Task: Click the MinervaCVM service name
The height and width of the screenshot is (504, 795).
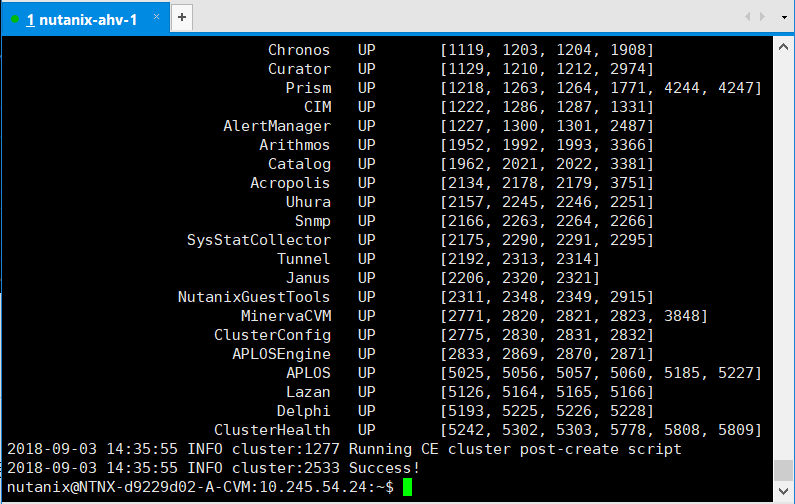Action: point(286,316)
